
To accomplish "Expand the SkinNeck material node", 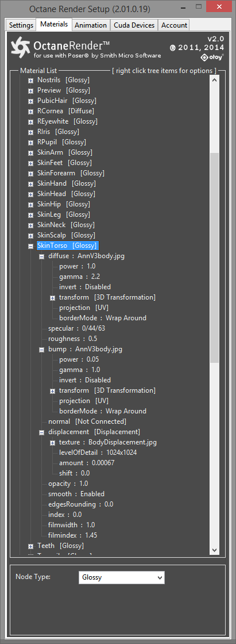I will pyautogui.click(x=31, y=225).
